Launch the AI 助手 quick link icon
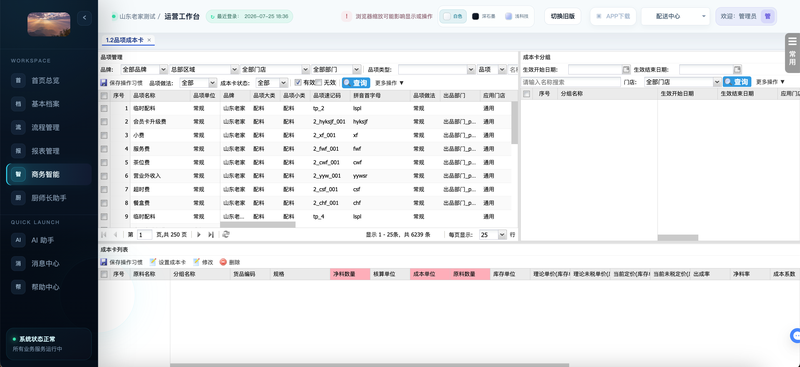This screenshot has height=367, width=800. point(18,240)
